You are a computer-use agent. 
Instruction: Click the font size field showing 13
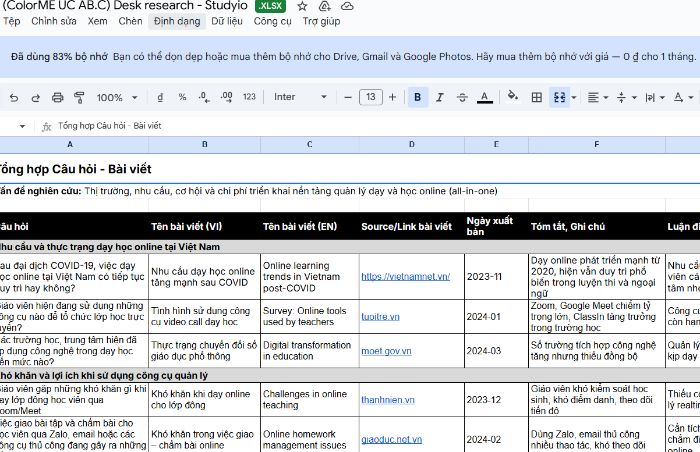pyautogui.click(x=371, y=97)
